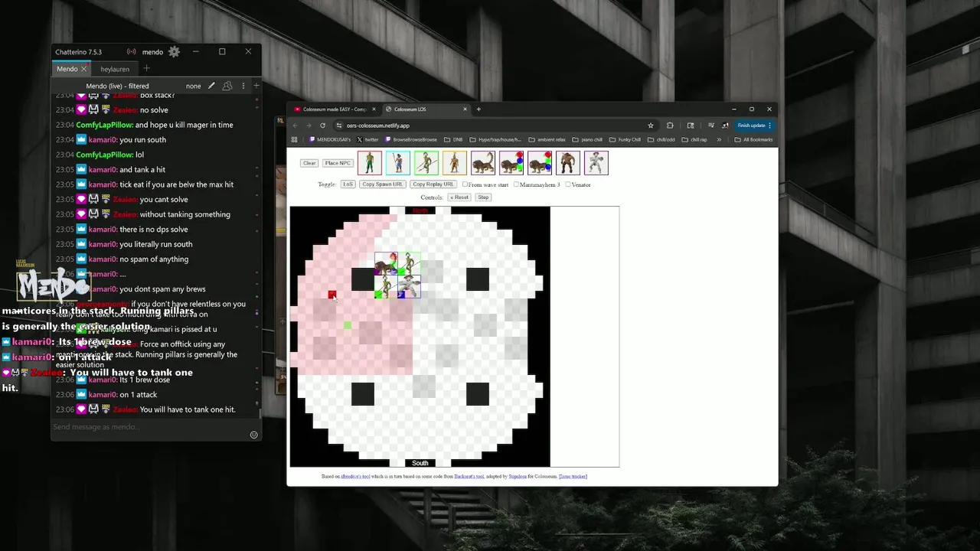This screenshot has height=551, width=980.
Task: Open the chill rap bookmarks folder
Action: point(694,140)
